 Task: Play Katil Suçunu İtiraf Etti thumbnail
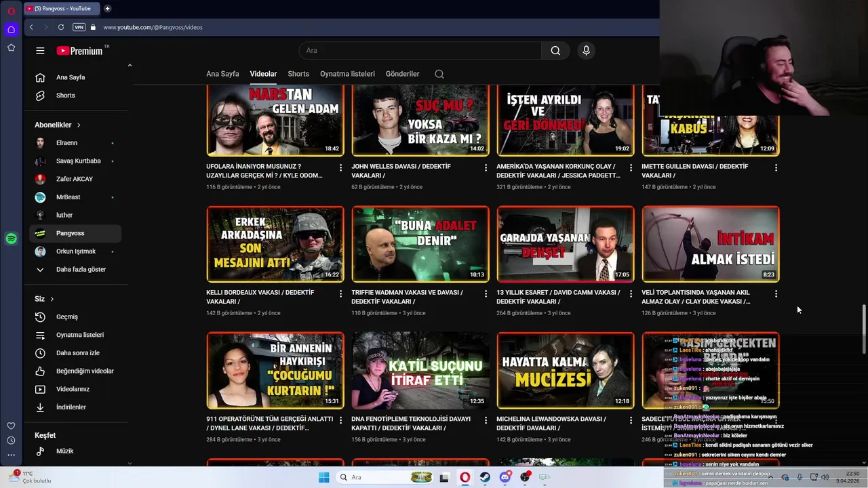(420, 371)
